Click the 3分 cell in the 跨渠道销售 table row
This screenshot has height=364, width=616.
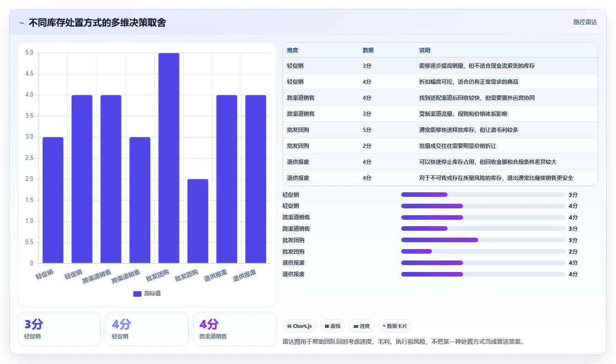(x=367, y=114)
